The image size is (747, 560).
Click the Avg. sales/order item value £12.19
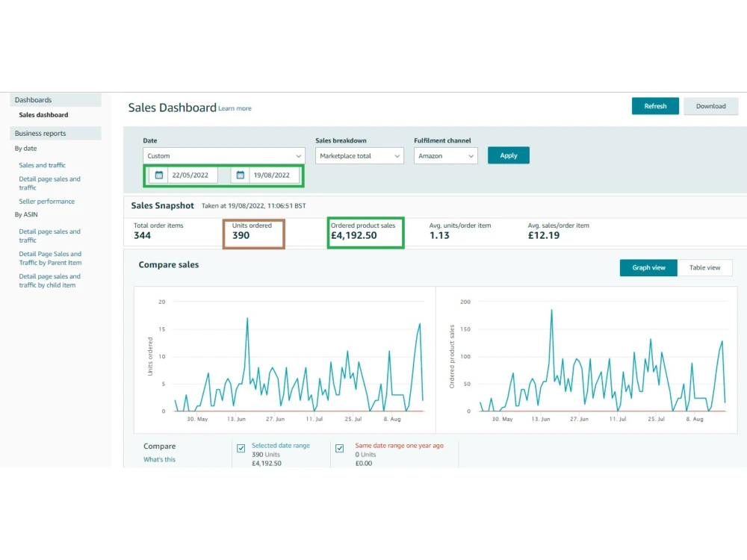pyautogui.click(x=544, y=235)
